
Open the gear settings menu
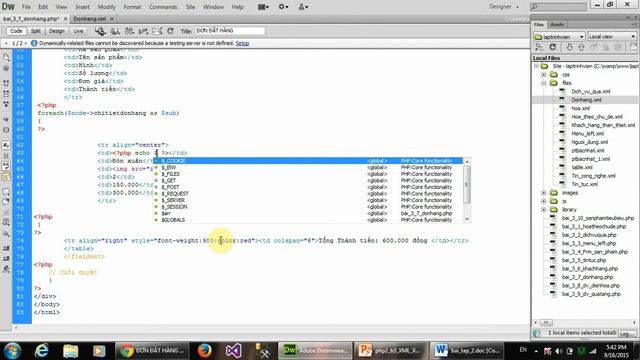[x=283, y=7]
